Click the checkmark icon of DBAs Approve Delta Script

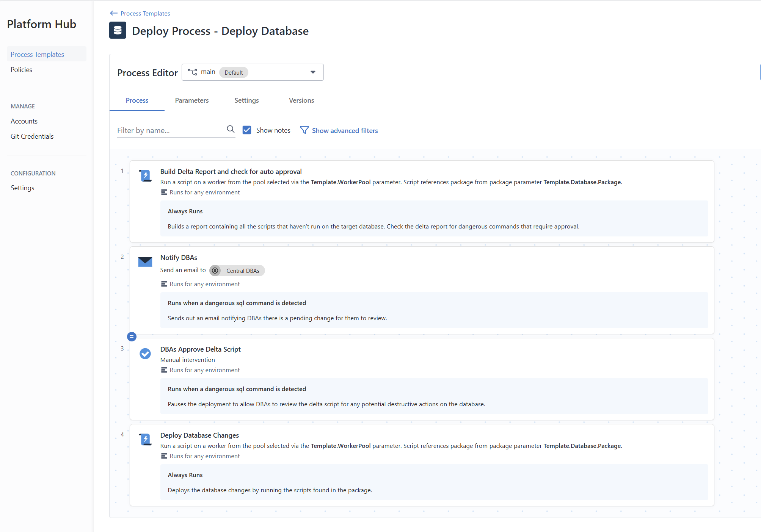click(145, 354)
